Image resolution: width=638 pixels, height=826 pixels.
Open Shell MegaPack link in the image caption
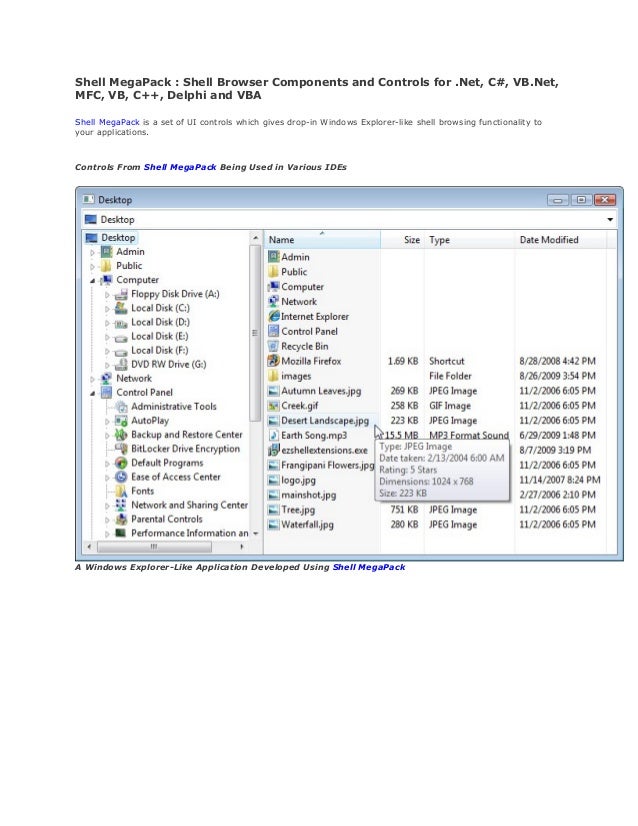coord(369,567)
